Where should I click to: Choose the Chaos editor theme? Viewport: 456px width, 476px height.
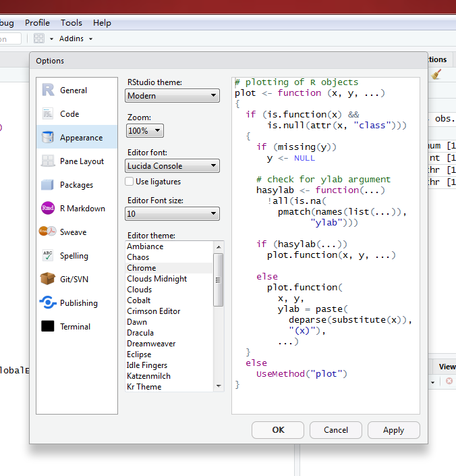click(169, 257)
